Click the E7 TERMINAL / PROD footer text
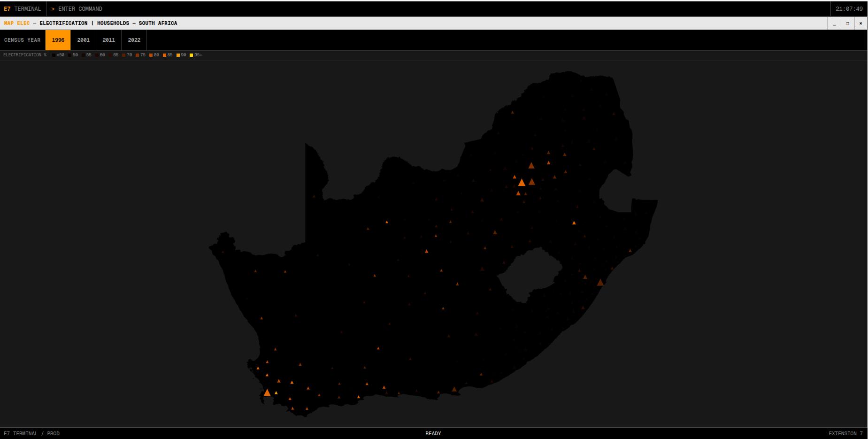The height and width of the screenshot is (439, 868). 32,433
